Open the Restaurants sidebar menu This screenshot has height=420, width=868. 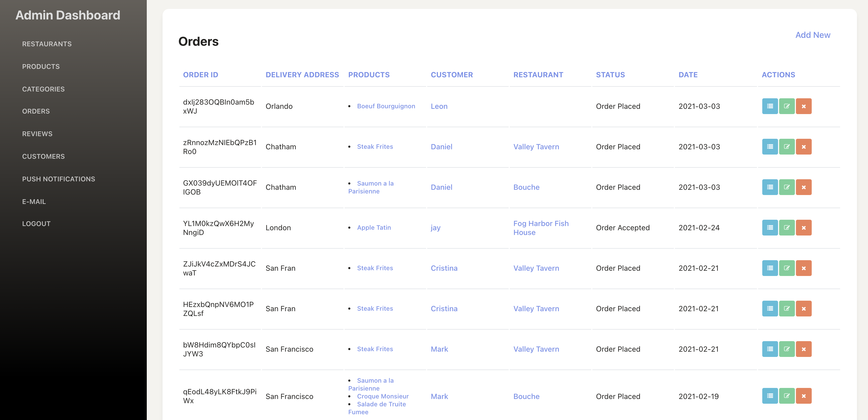[47, 44]
